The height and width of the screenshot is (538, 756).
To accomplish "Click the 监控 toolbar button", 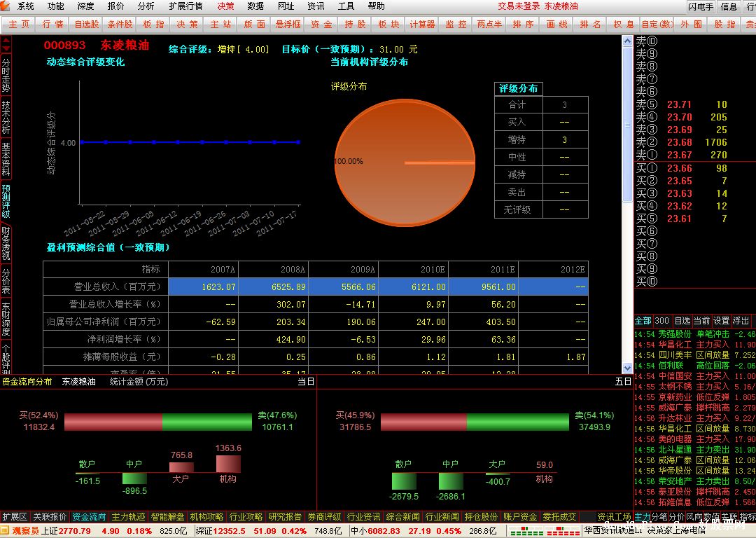I will click(456, 24).
